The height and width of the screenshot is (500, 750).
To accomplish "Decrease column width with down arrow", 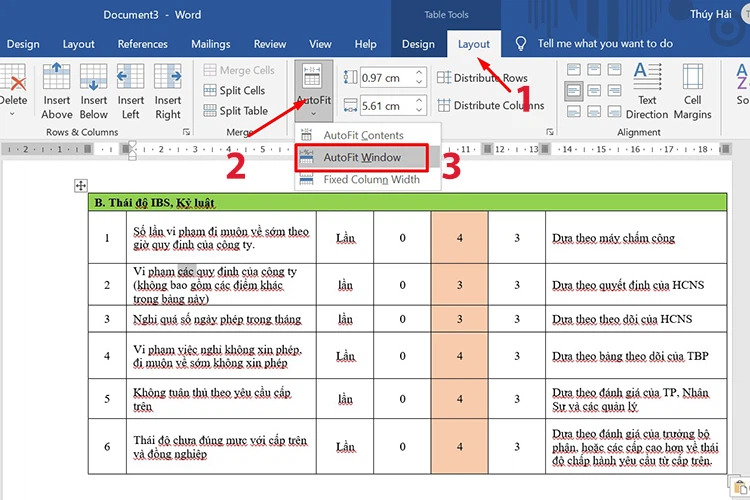I will [x=419, y=110].
